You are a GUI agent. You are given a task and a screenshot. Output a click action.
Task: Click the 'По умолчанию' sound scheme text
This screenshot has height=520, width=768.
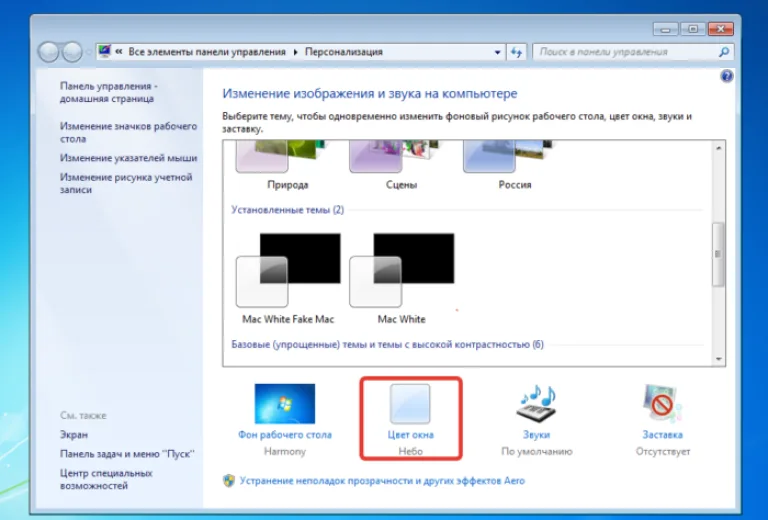coord(536,451)
